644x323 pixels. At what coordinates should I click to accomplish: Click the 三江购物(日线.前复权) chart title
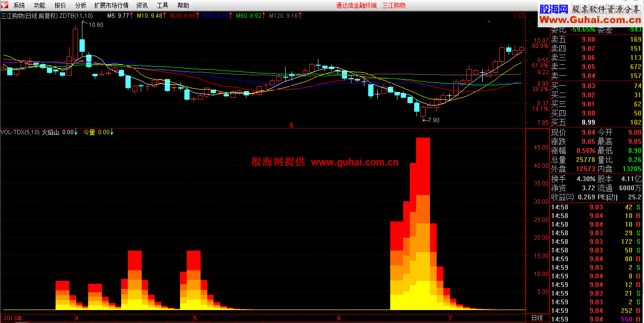(x=29, y=16)
